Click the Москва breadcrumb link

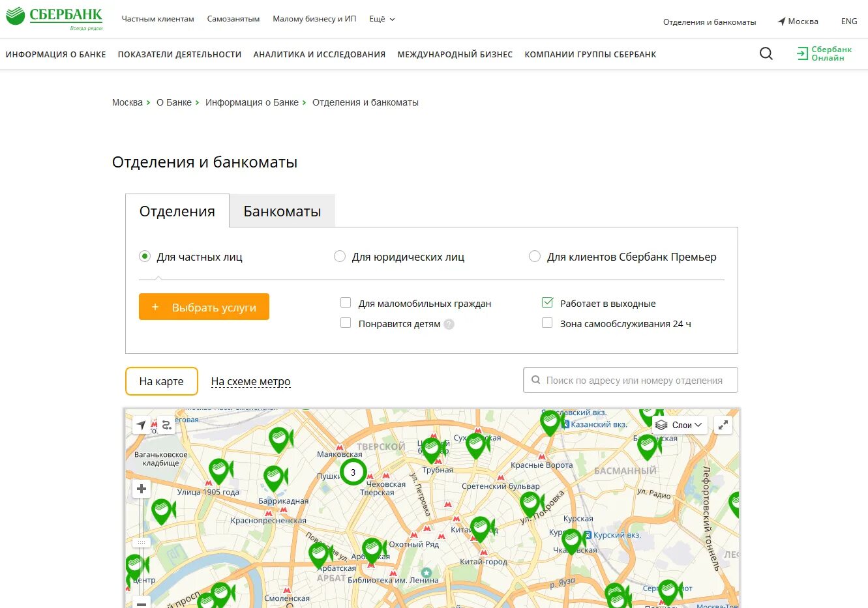127,102
